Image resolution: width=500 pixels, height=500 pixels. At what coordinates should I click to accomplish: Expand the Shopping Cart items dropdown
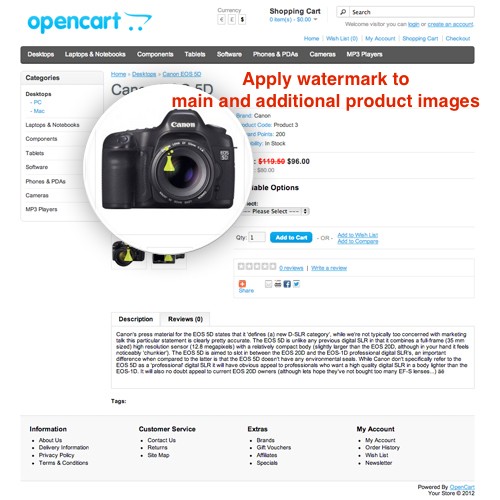click(315, 19)
